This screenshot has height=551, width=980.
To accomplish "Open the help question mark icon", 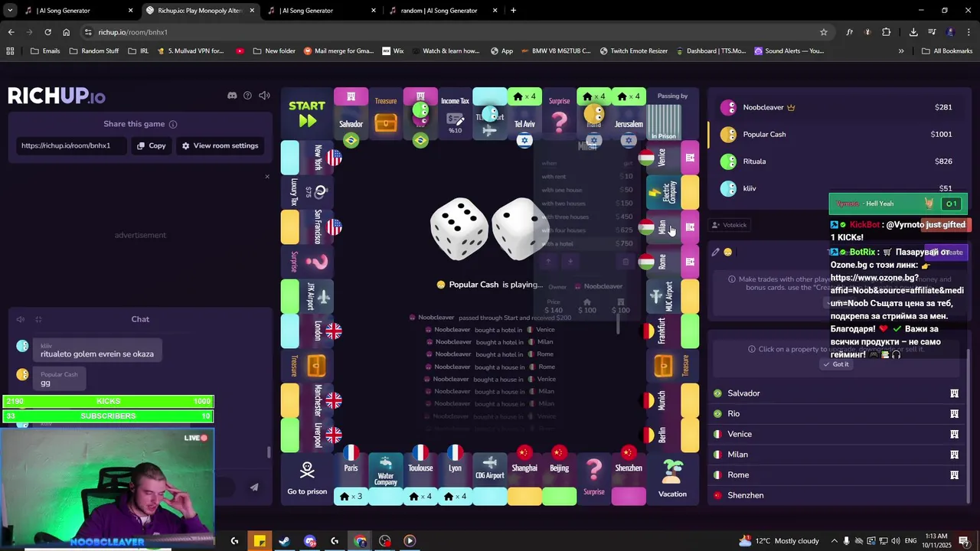I will 247,96.
